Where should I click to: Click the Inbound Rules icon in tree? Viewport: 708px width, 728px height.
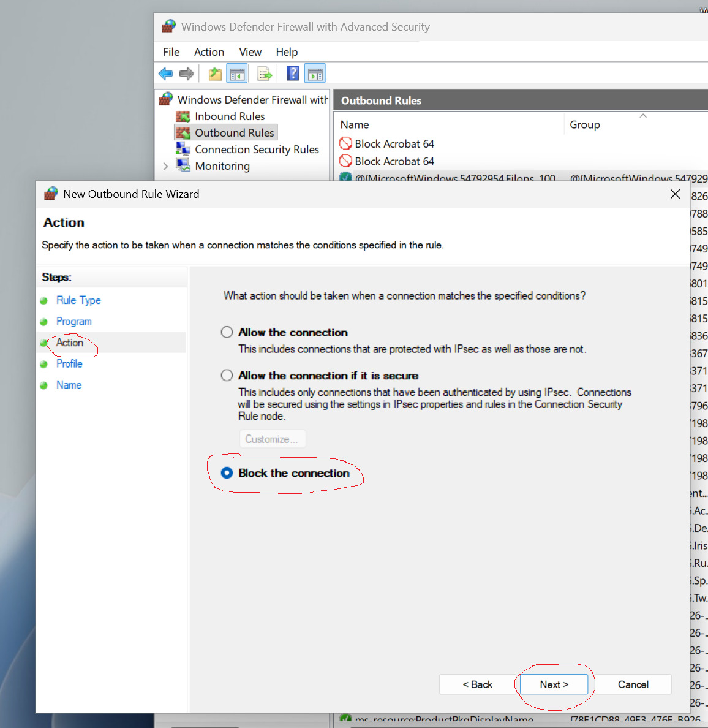[183, 116]
